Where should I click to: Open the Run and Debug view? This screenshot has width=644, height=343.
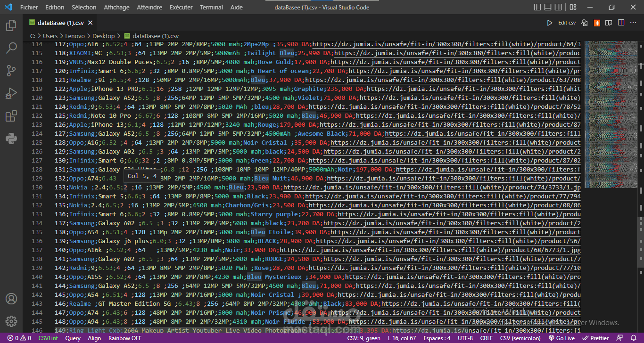point(11,93)
